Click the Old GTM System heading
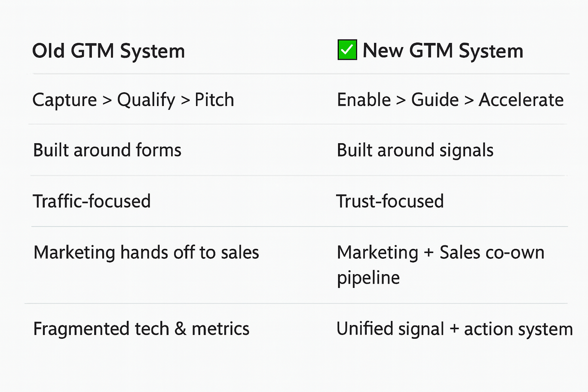 tap(108, 51)
